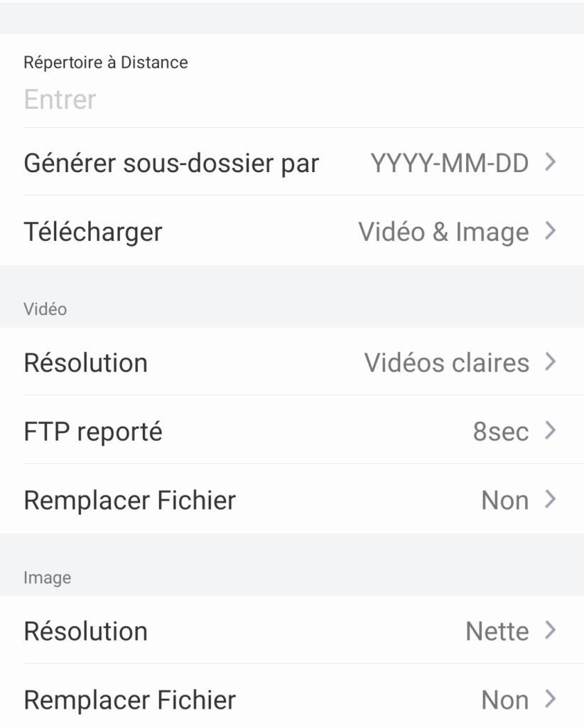Viewport: 584px width, 728px height.
Task: Select the Nette image resolution value
Action: (497, 631)
